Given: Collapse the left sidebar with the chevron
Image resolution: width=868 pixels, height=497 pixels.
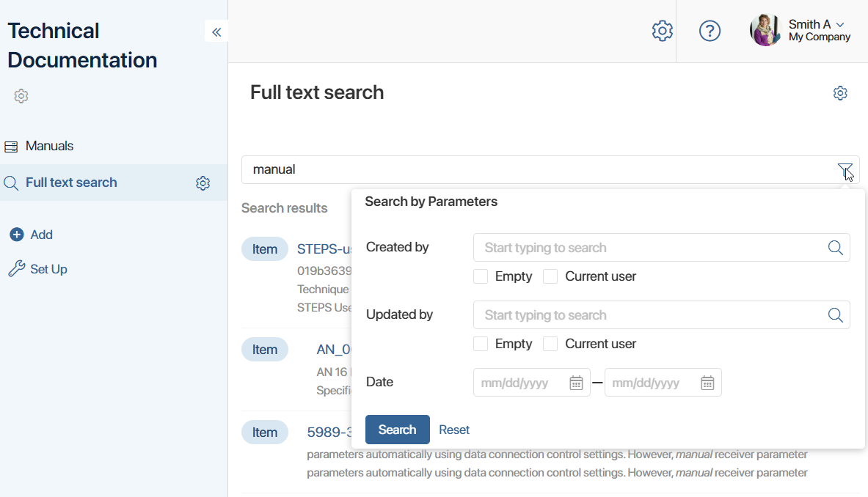Looking at the screenshot, I should coord(216,32).
